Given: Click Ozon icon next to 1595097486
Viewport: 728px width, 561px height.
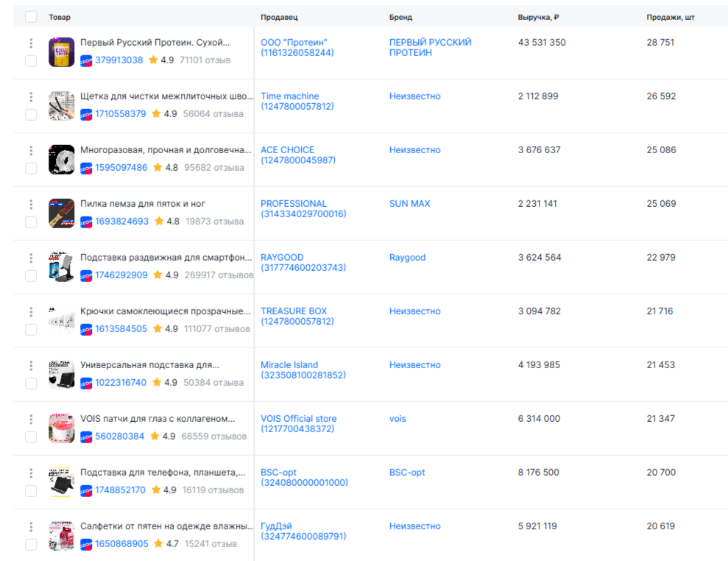Looking at the screenshot, I should point(86,168).
